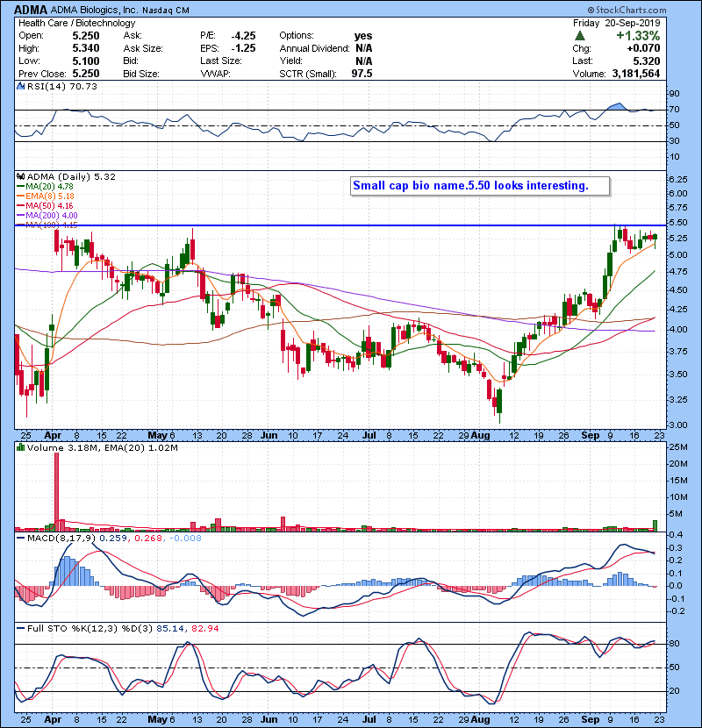Screen dimensions: 702x728
Task: Click the Last price value 5.320
Action: tap(646, 61)
